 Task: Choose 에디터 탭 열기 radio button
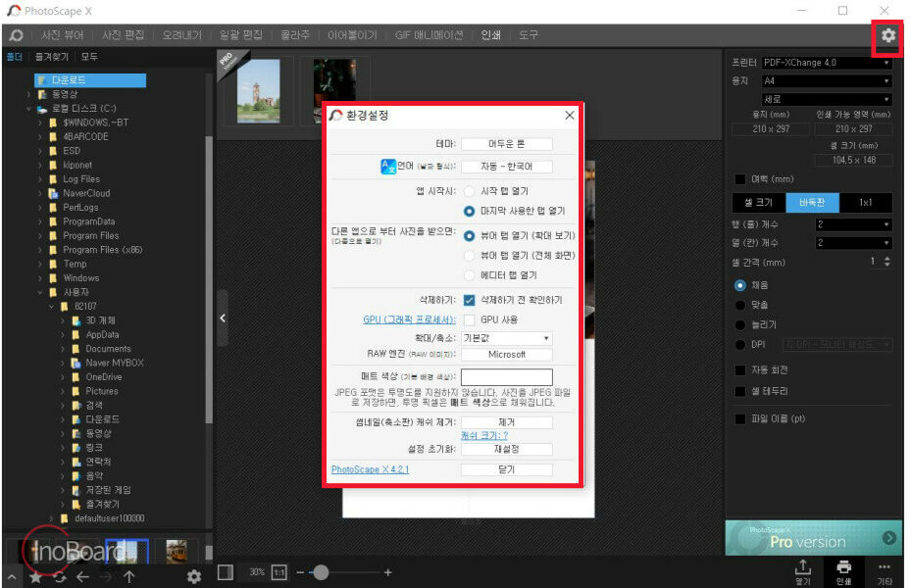470,274
